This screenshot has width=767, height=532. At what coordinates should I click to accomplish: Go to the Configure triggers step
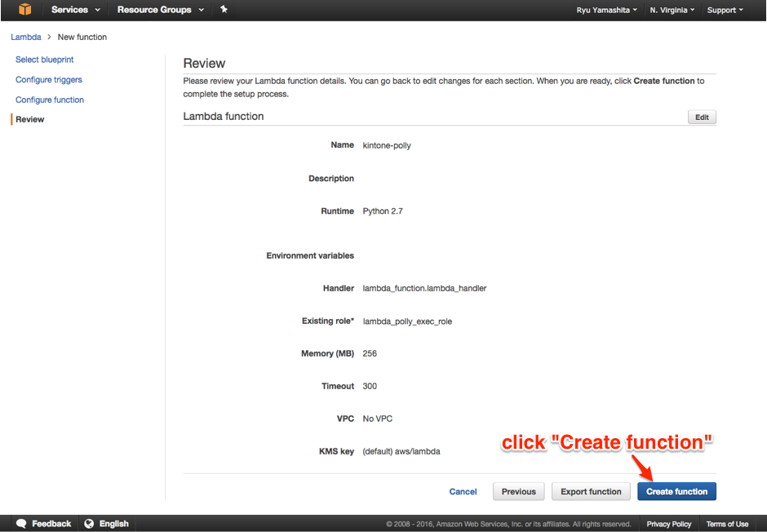[x=49, y=80]
